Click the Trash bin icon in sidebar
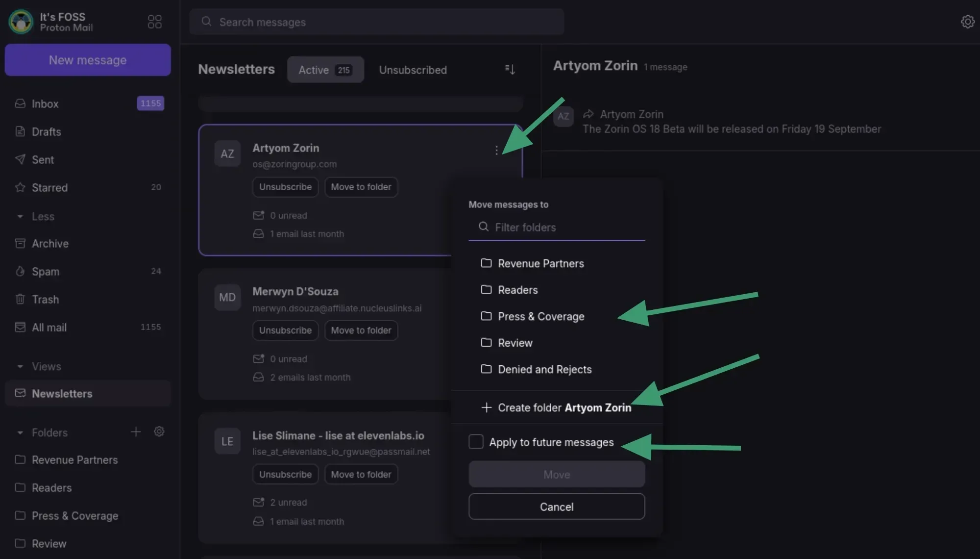The height and width of the screenshot is (559, 980). pyautogui.click(x=20, y=299)
